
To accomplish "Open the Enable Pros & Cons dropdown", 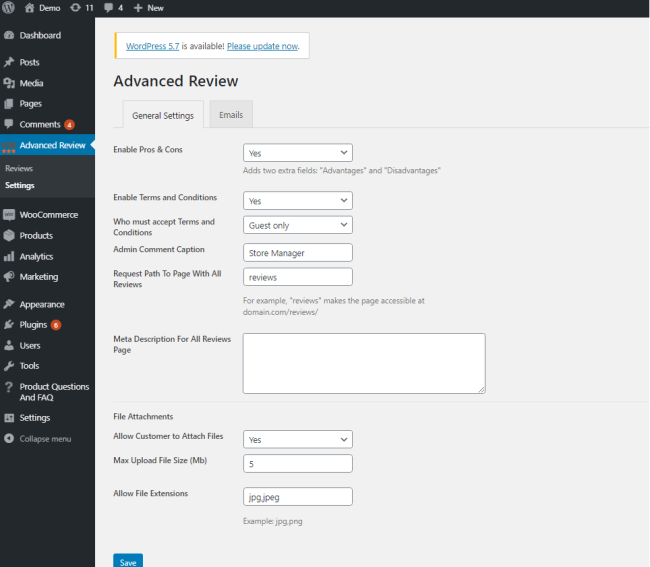I will coord(298,153).
